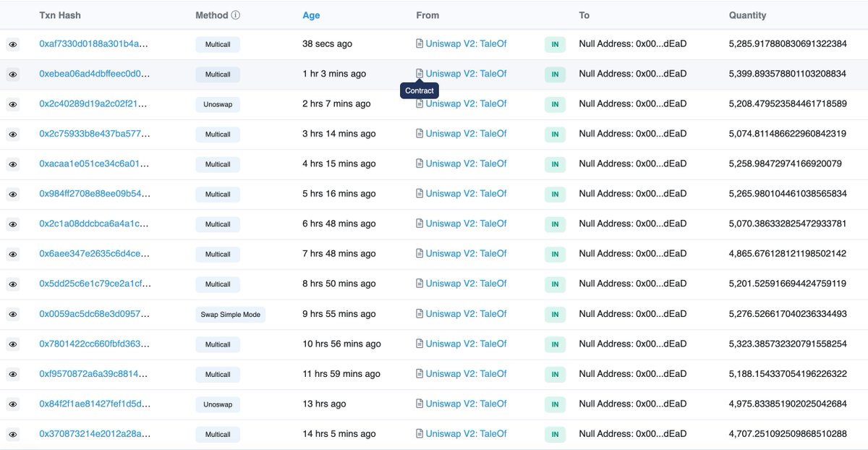Screen dimensions: 868x450
Task: Open Uniswap V2: TaleOf in 10 hrs 56 mins row
Action: 466,344
